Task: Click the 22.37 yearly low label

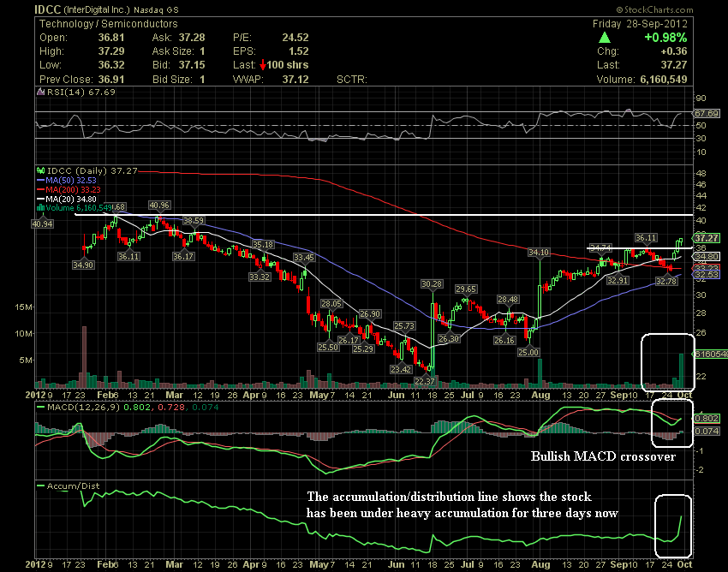Action: 424,381
